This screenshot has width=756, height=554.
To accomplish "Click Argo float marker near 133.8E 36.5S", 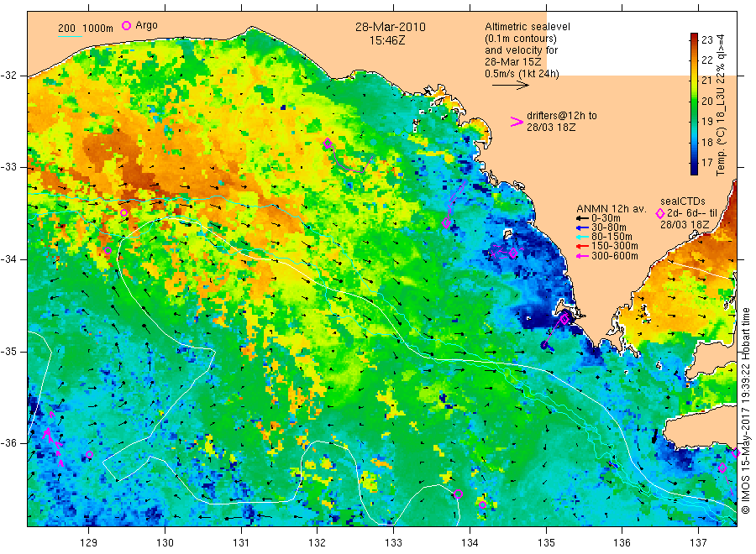I will point(458,494).
